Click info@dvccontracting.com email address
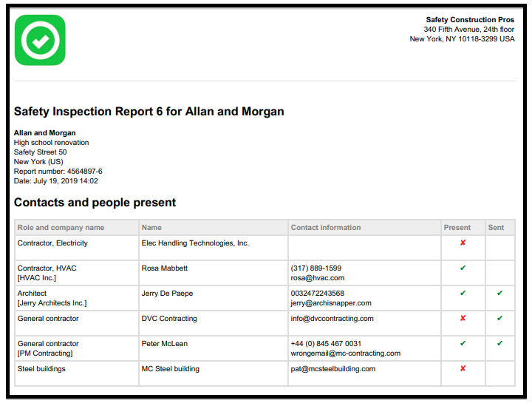Image resolution: width=532 pixels, height=406 pixels. click(332, 319)
